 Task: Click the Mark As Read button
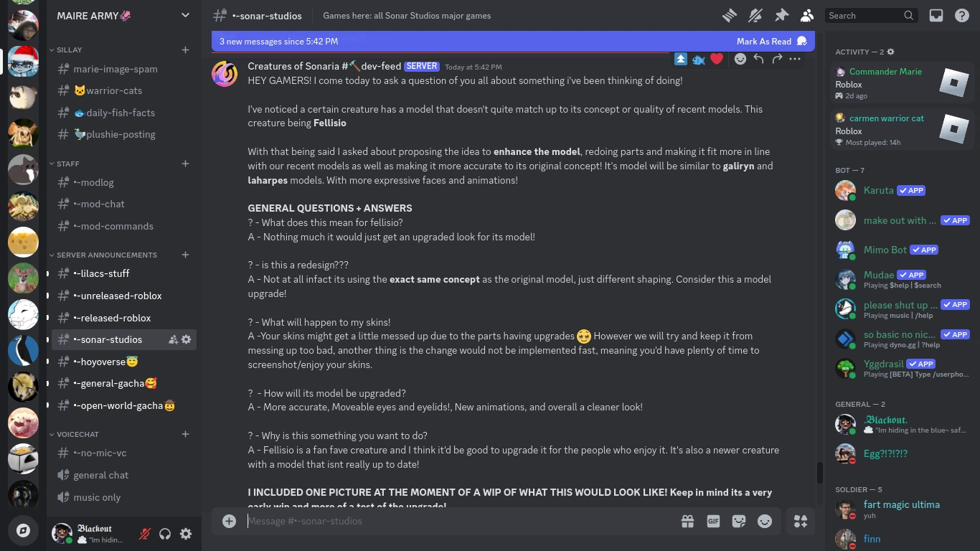[x=764, y=41]
